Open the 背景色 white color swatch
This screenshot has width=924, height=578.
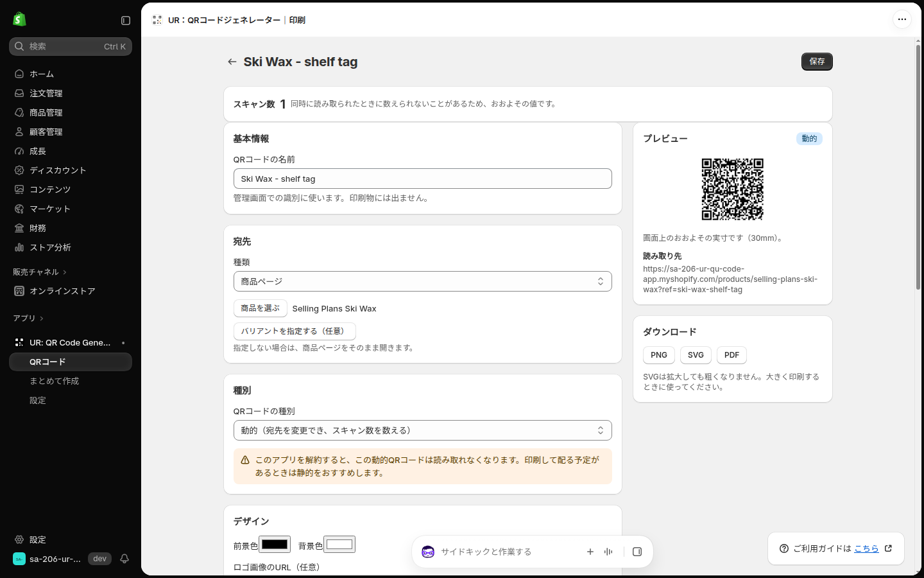coord(339,545)
